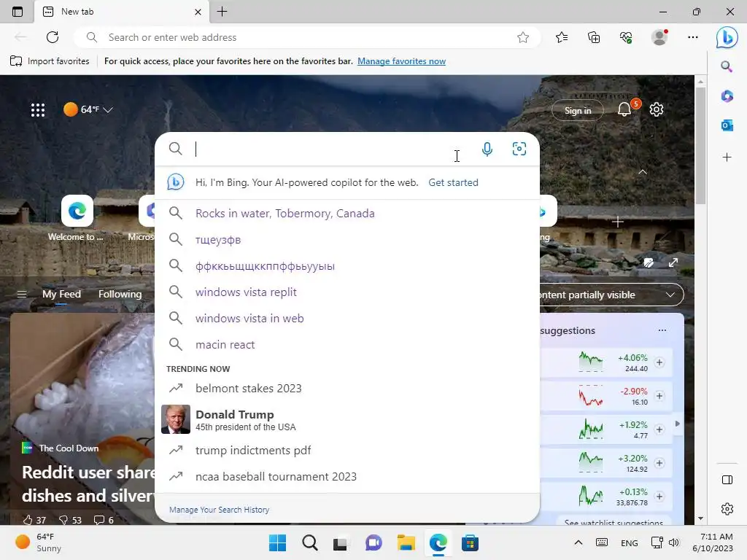Select the Donald Trump trending entry
Screen dimensions: 747x560
pos(347,419)
